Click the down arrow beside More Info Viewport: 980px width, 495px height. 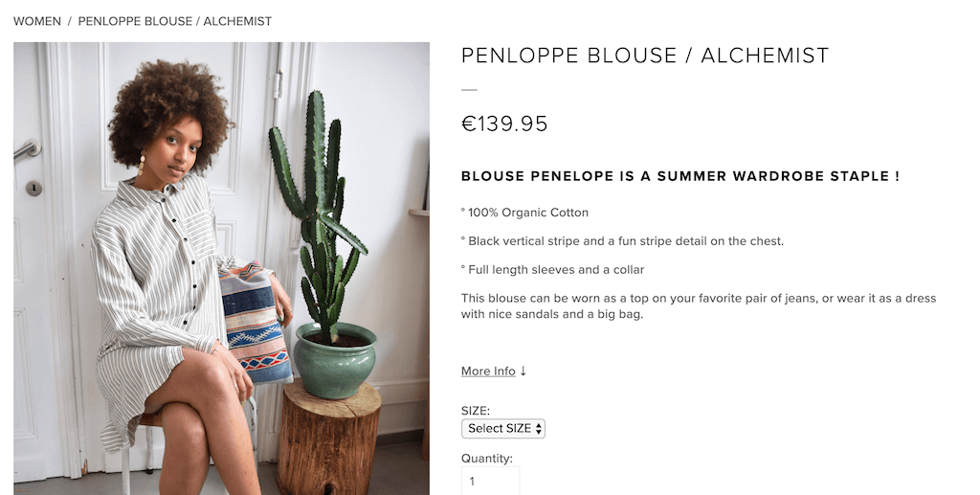(523, 371)
